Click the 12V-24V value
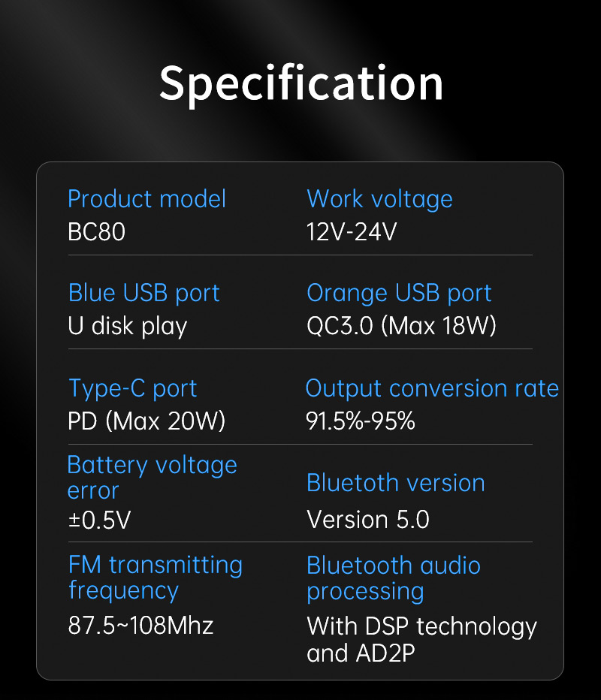Screen dimensions: 601x700 (x=352, y=231)
